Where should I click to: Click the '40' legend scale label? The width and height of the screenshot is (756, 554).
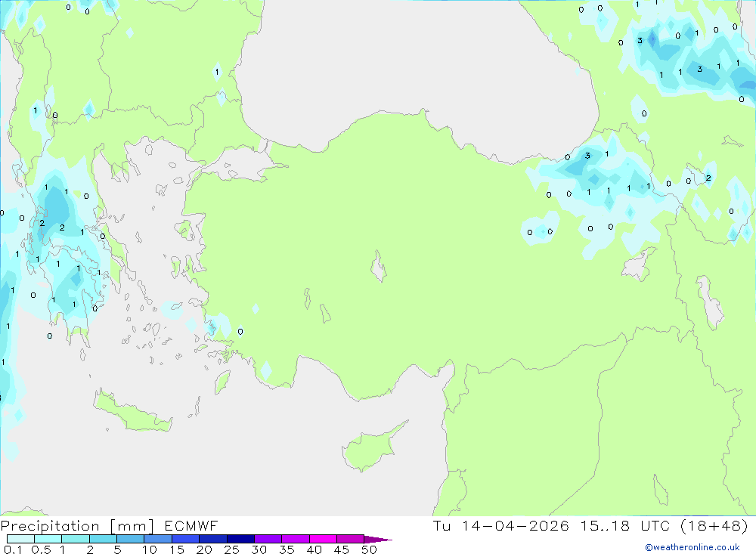point(314,549)
